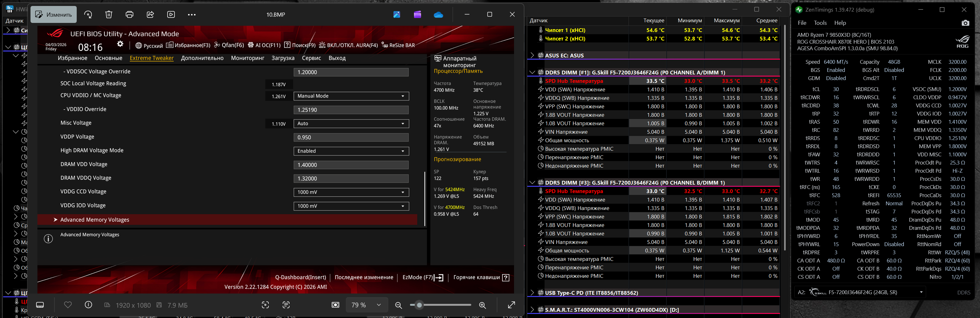This screenshot has width=980, height=318.
Task: Open the three-dot more options menu in Photos
Action: tap(192, 14)
